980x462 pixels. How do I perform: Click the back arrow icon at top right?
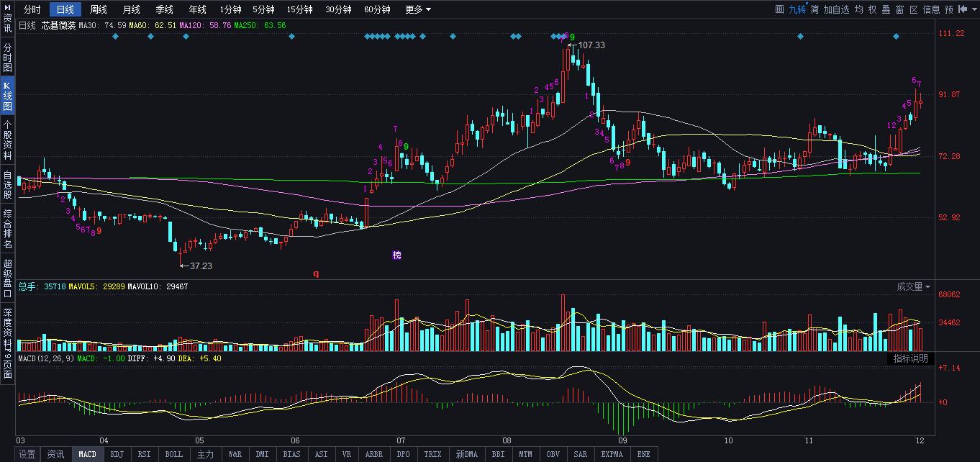click(x=963, y=9)
